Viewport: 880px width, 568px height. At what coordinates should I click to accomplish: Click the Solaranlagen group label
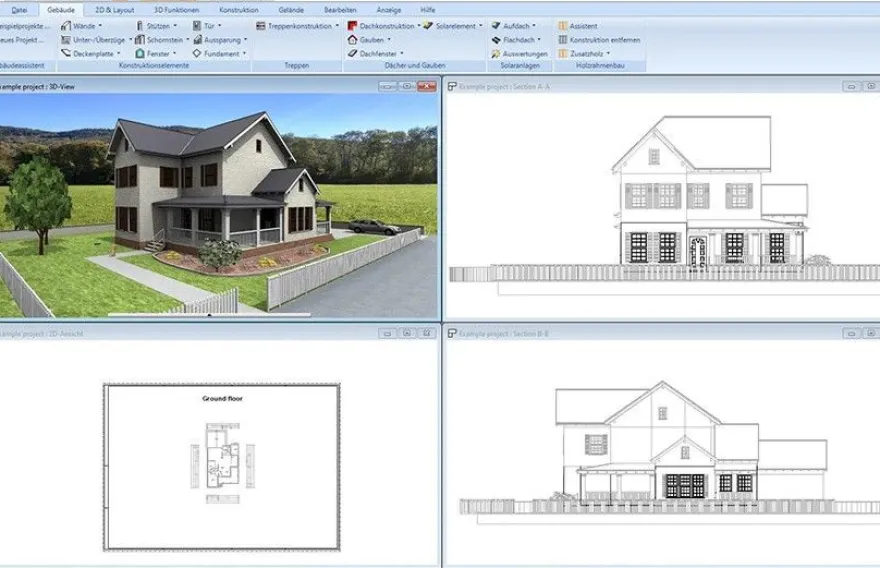520,66
